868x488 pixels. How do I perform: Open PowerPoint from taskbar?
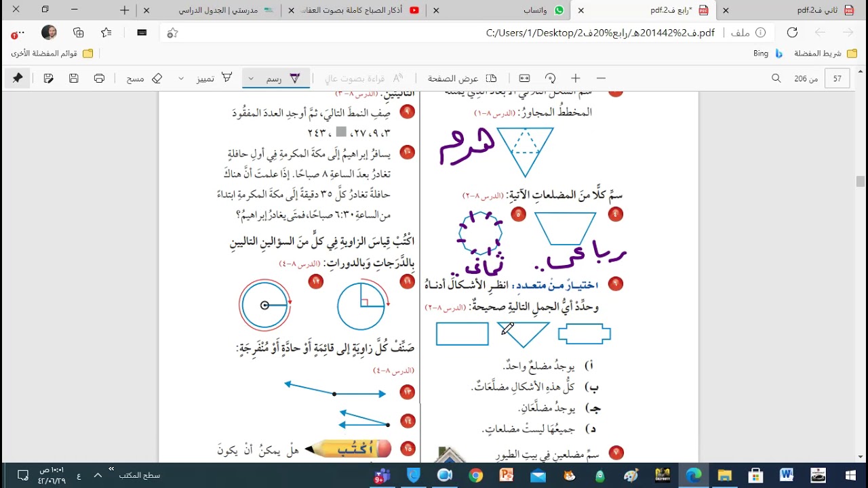pos(507,475)
